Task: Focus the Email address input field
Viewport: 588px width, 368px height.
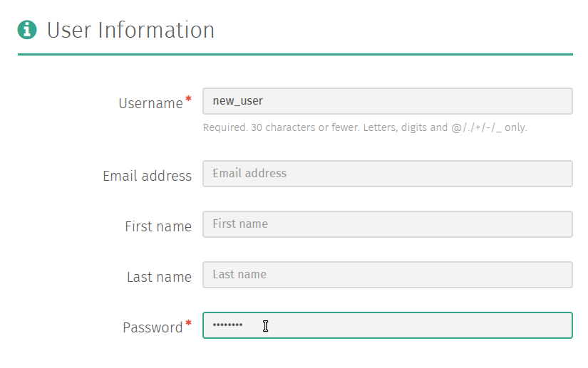Action: [388, 174]
